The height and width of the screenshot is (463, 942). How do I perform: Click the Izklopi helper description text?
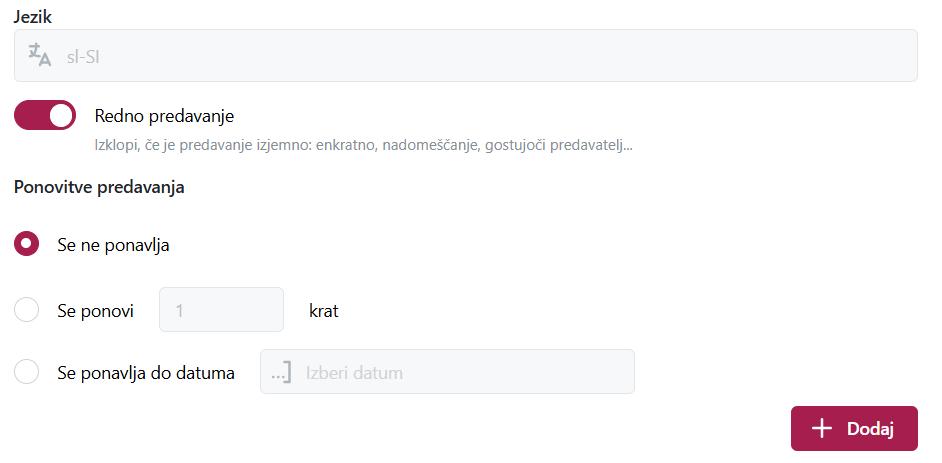click(363, 146)
